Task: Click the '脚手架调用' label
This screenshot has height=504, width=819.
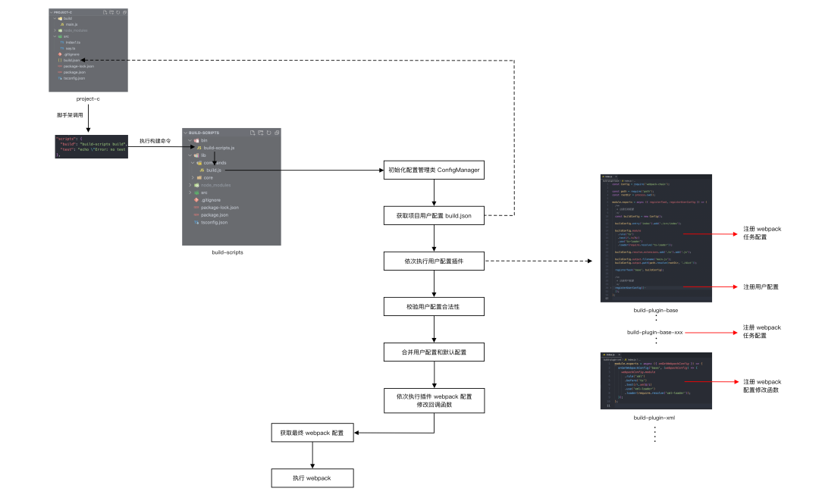Action: click(70, 115)
